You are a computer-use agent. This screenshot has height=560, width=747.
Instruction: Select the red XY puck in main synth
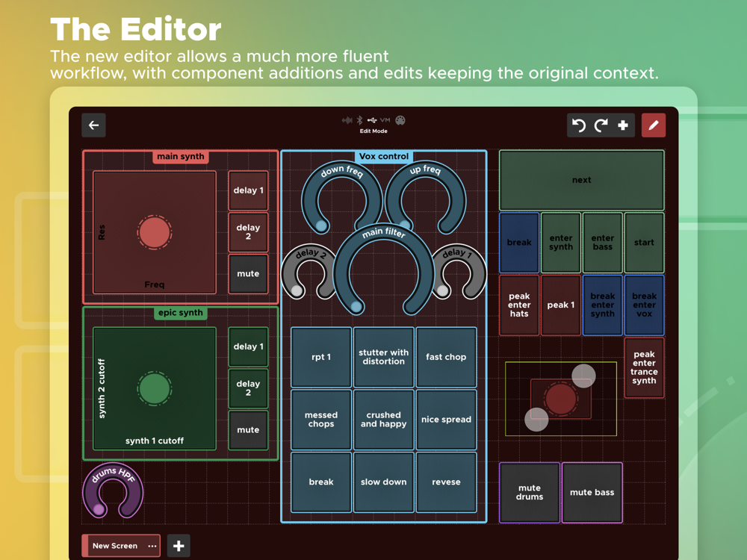point(155,232)
